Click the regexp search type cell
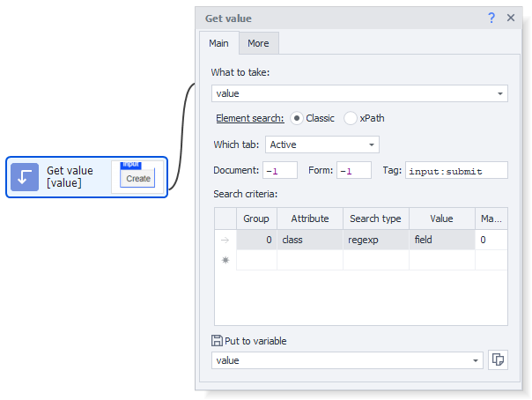Image resolution: width=532 pixels, height=400 pixels. coord(375,239)
